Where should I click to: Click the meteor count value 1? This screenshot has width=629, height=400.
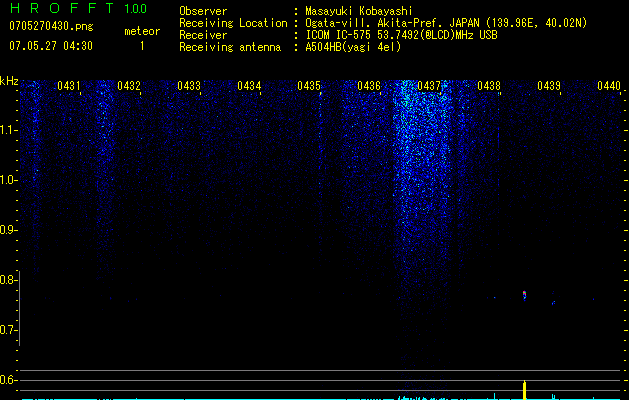tap(142, 46)
